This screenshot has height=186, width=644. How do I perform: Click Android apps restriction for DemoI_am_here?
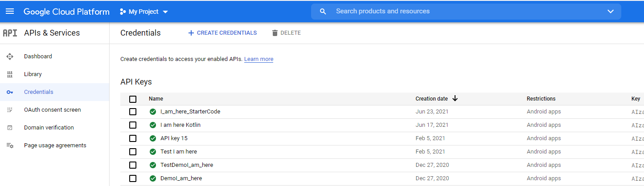(544, 178)
